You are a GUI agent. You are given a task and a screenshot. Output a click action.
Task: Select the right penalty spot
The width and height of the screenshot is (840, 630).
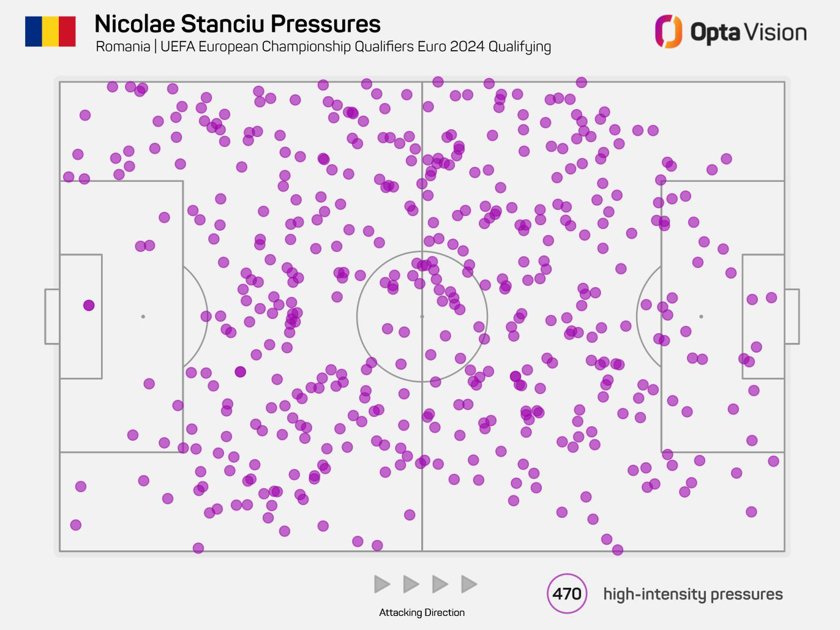click(701, 317)
